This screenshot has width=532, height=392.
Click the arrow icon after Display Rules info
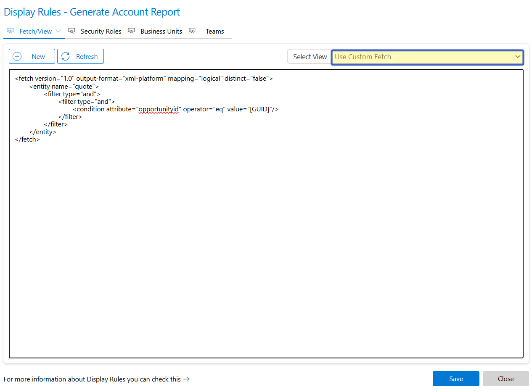point(186,379)
